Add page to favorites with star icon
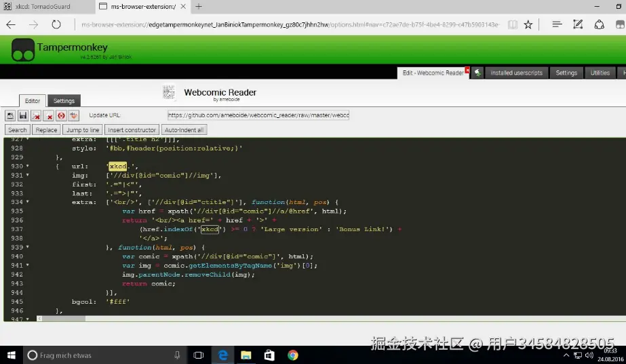 (528, 25)
